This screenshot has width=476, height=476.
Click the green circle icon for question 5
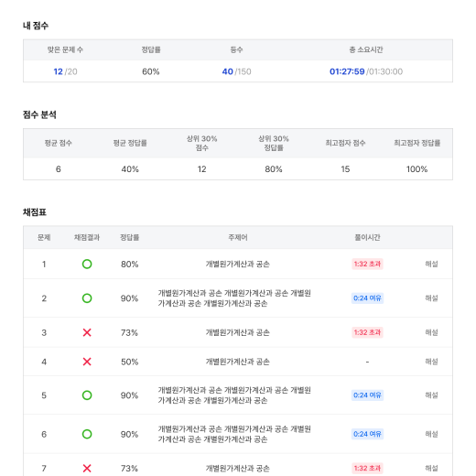[x=87, y=395]
